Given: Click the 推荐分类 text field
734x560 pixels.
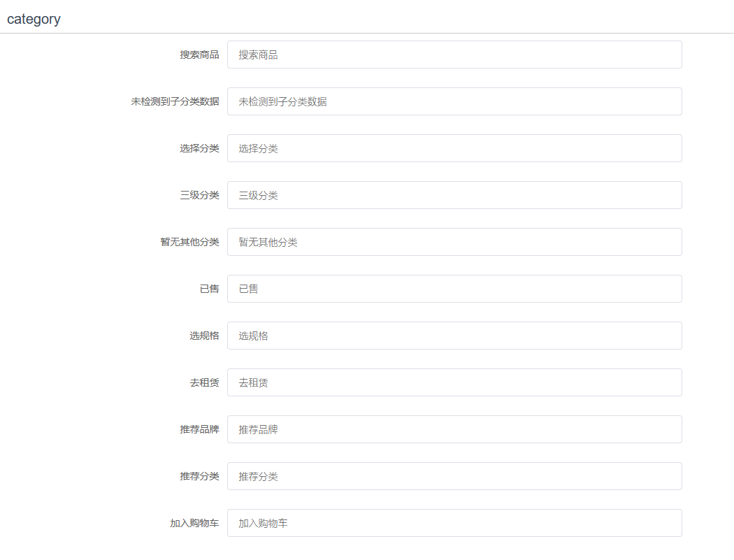Looking at the screenshot, I should (x=454, y=476).
